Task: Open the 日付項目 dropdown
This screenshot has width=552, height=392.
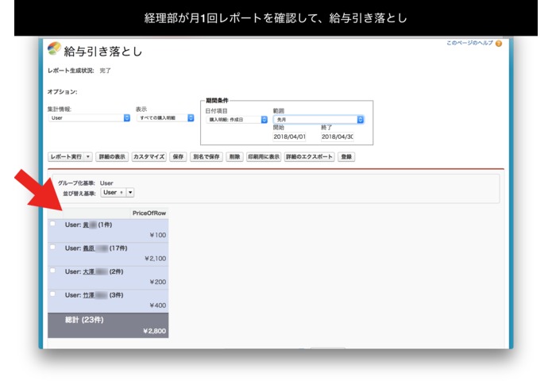Action: click(x=237, y=120)
